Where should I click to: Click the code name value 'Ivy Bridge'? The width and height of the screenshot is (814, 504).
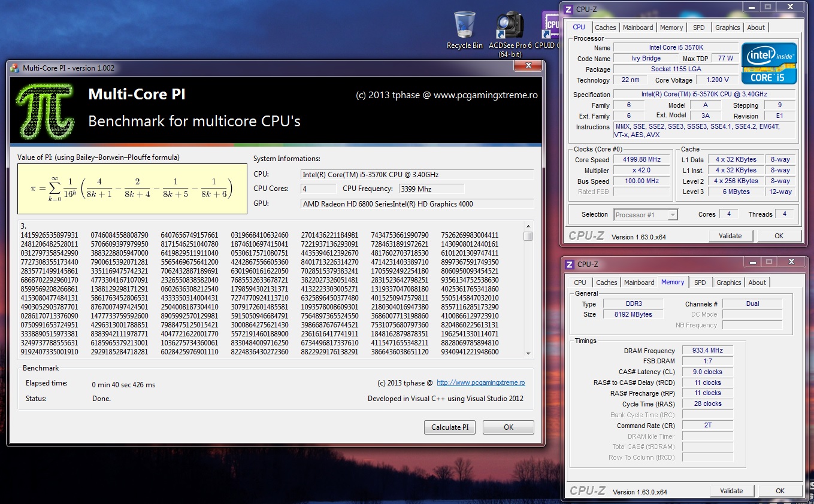[x=646, y=59]
